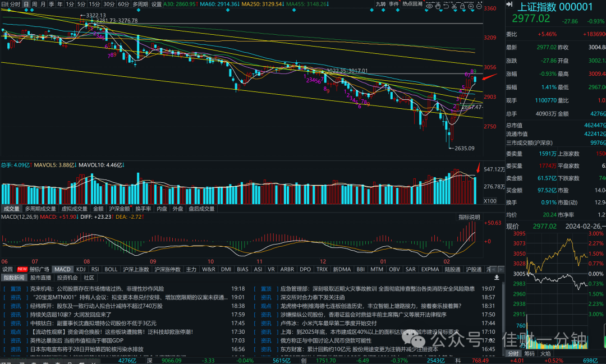The height and width of the screenshot is (364, 606).
Task: Select the BIAS indicator tab
Action: [243, 269]
